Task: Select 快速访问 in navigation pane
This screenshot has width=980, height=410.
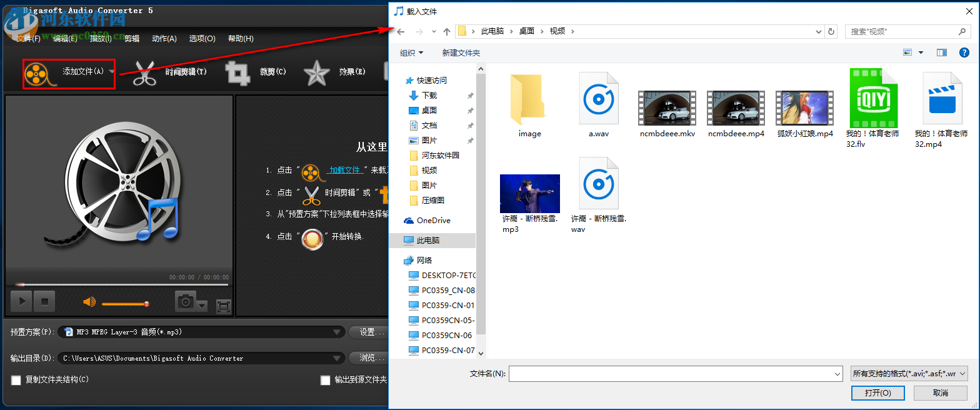Action: click(432, 81)
